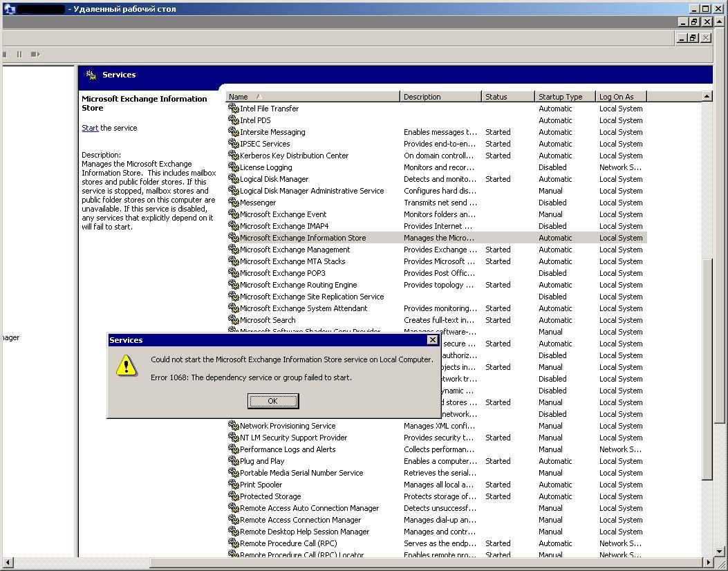Click the Microsoft Exchange POP3 service icon

click(233, 273)
